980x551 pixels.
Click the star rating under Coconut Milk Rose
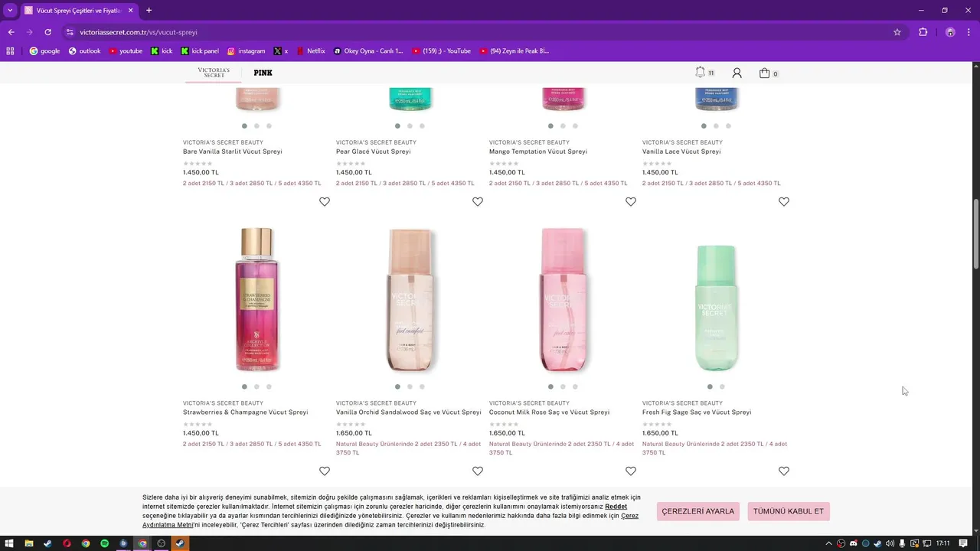tap(504, 424)
